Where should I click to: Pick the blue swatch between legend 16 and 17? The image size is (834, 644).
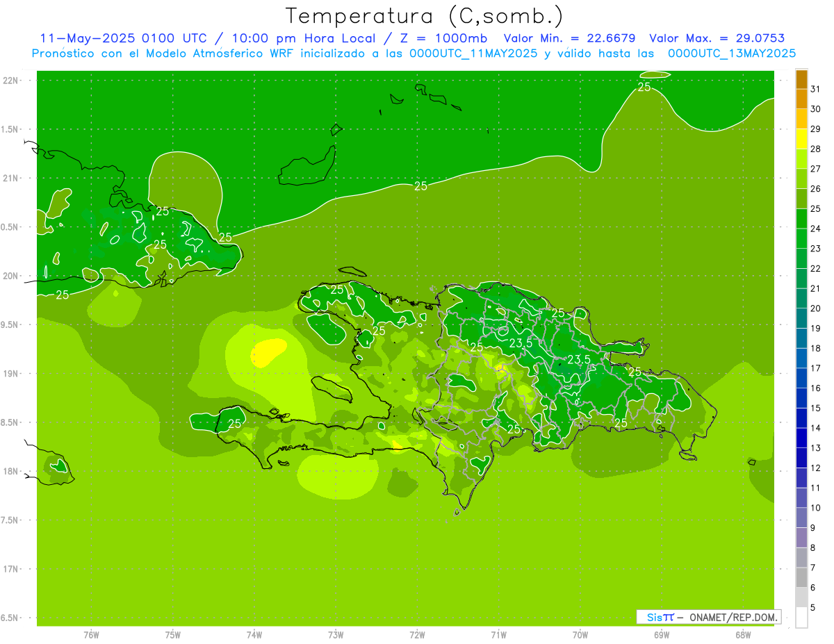tap(802, 379)
